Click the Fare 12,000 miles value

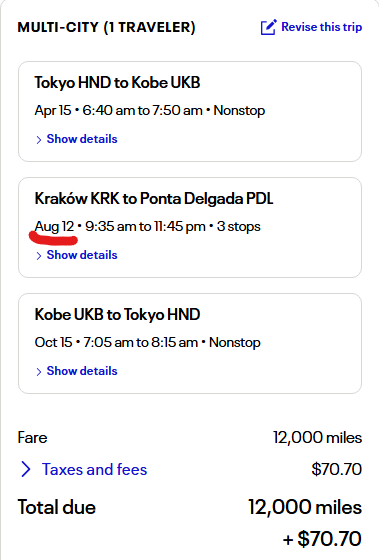click(x=317, y=438)
